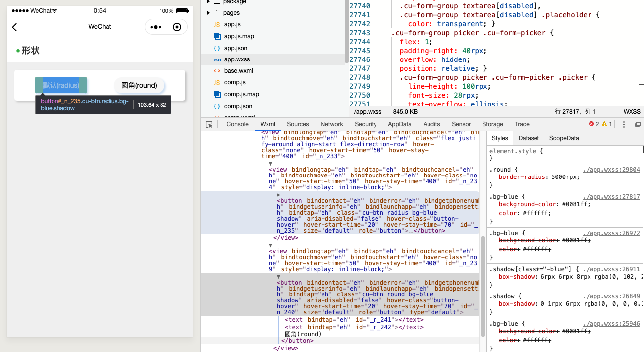Open comp.json in the file tree
644x352 pixels.
point(273,106)
